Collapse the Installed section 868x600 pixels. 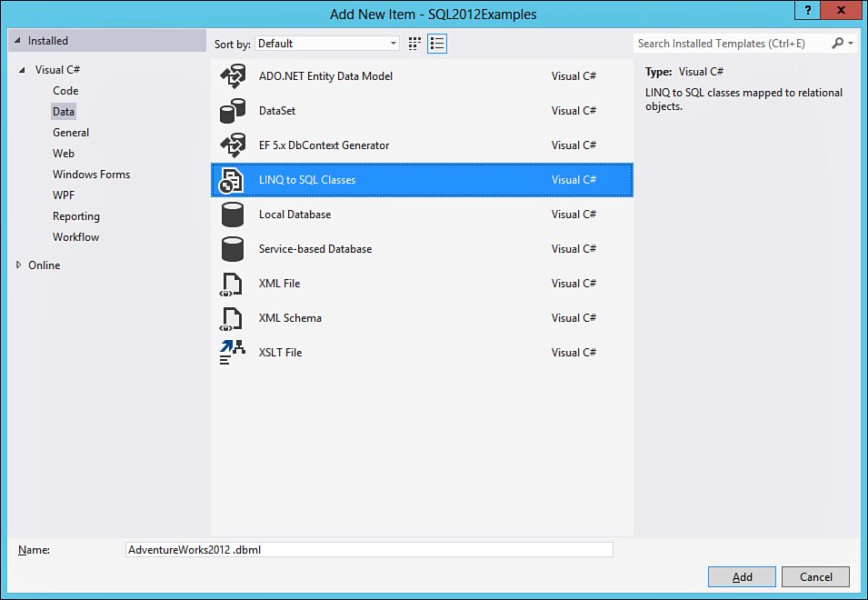click(17, 41)
